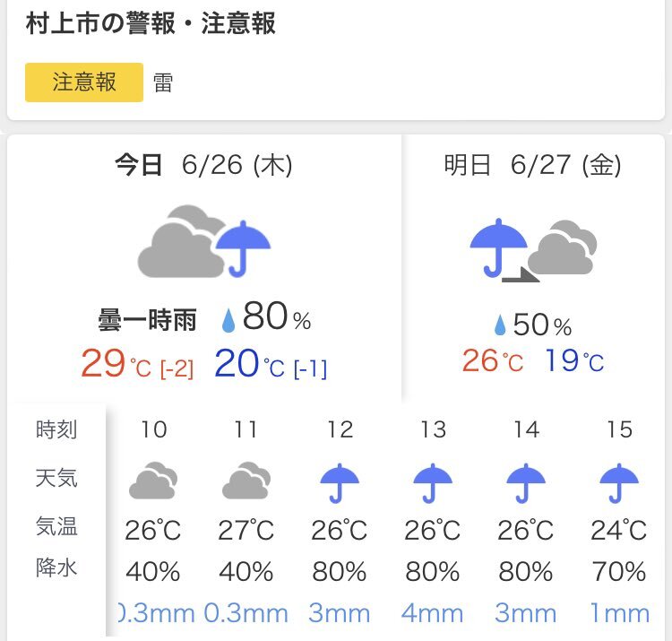672x641 pixels.
Task: Select the 降水 row label
Action: click(x=56, y=567)
